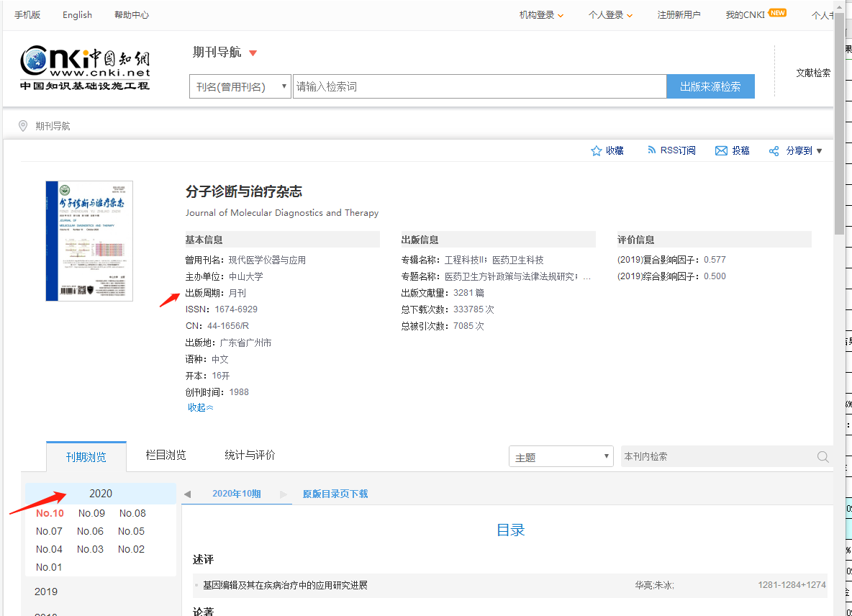Open article 基因编辑及其在疾病治疗中的应用研究进展
Viewport: 852px width, 616px height.
coord(285,585)
